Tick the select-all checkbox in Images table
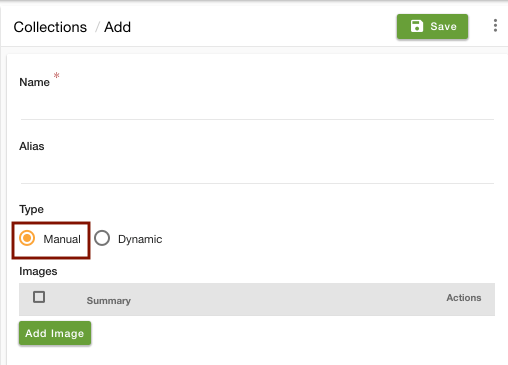508x365 pixels. pyautogui.click(x=39, y=297)
